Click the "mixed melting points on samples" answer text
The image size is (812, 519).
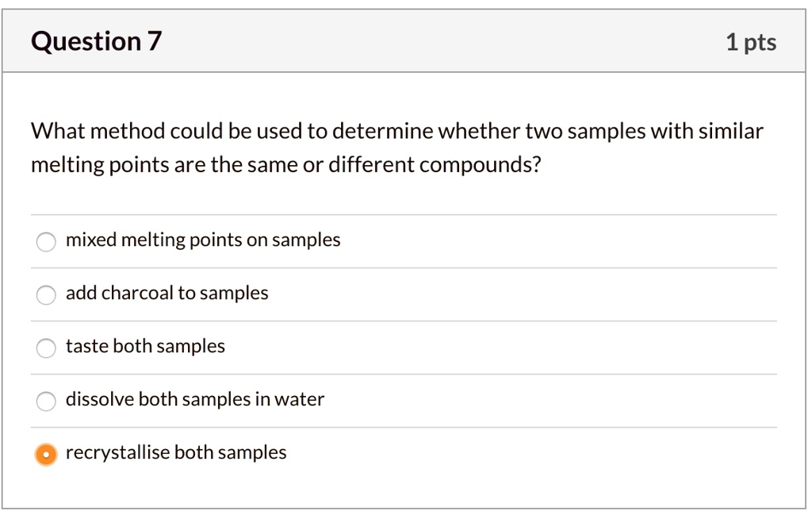[x=203, y=240]
